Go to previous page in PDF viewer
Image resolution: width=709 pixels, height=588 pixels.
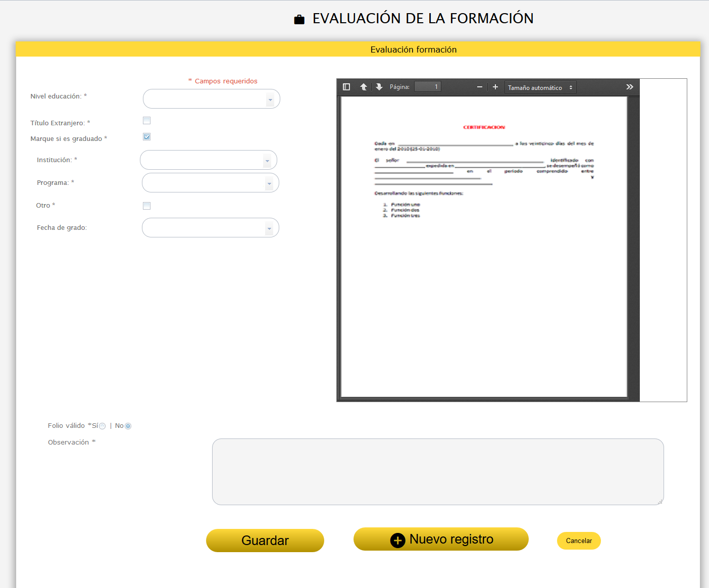pyautogui.click(x=364, y=87)
